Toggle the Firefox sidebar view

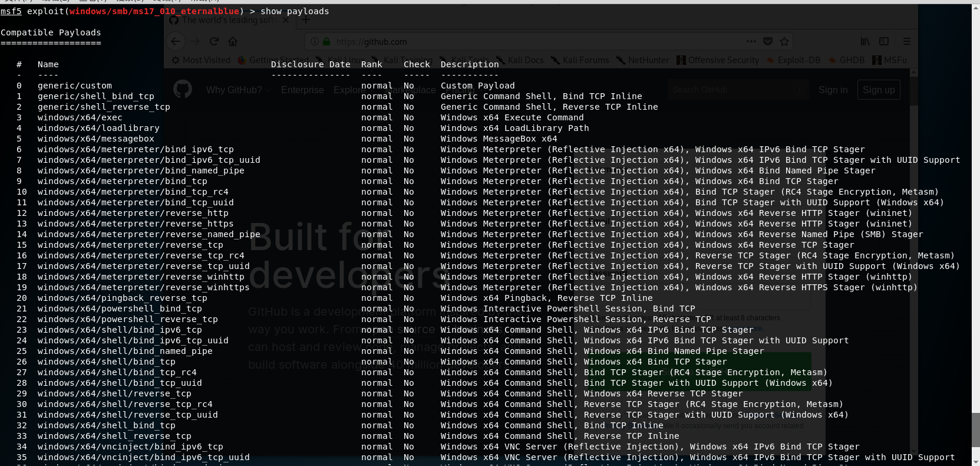(883, 41)
